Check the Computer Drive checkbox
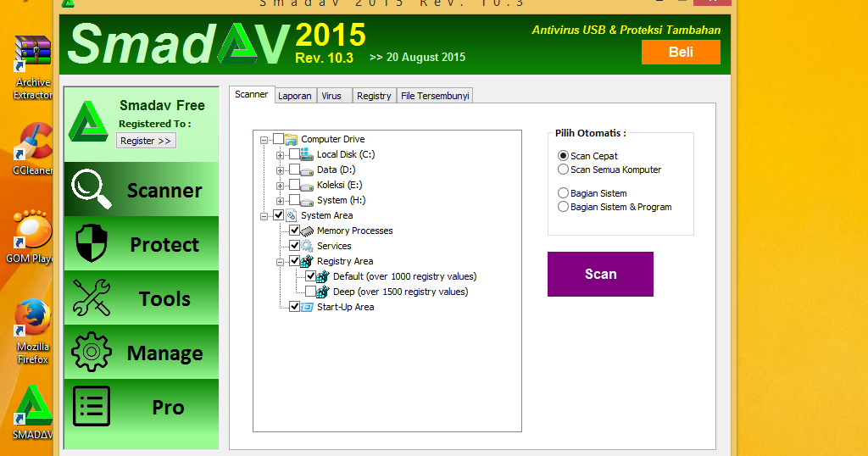The image size is (868, 456). tap(278, 139)
